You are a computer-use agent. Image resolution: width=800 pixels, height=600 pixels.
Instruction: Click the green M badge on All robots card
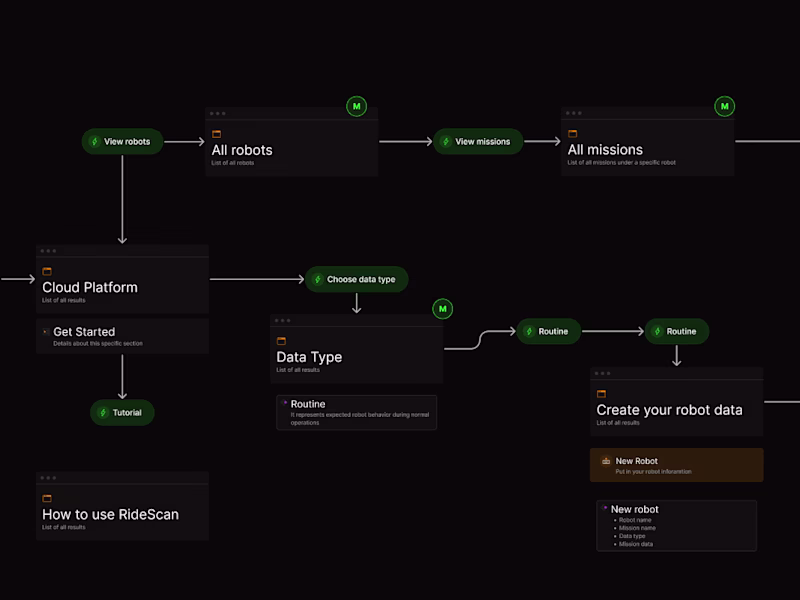tap(357, 106)
